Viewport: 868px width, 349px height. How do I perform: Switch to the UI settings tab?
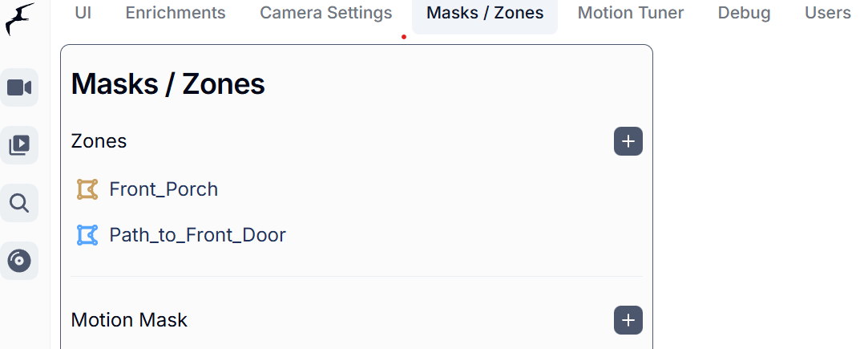point(83,13)
